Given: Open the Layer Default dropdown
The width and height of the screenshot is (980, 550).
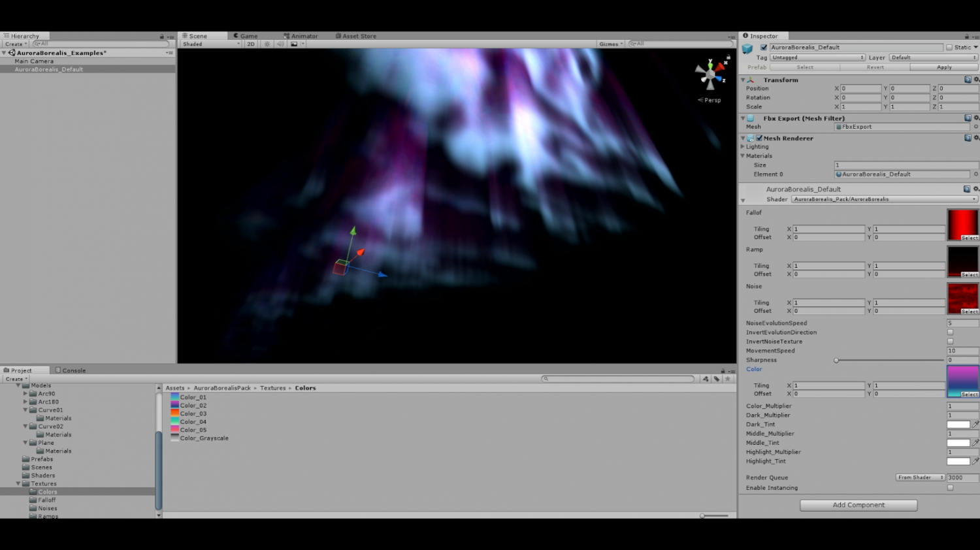Looking at the screenshot, I should 934,57.
